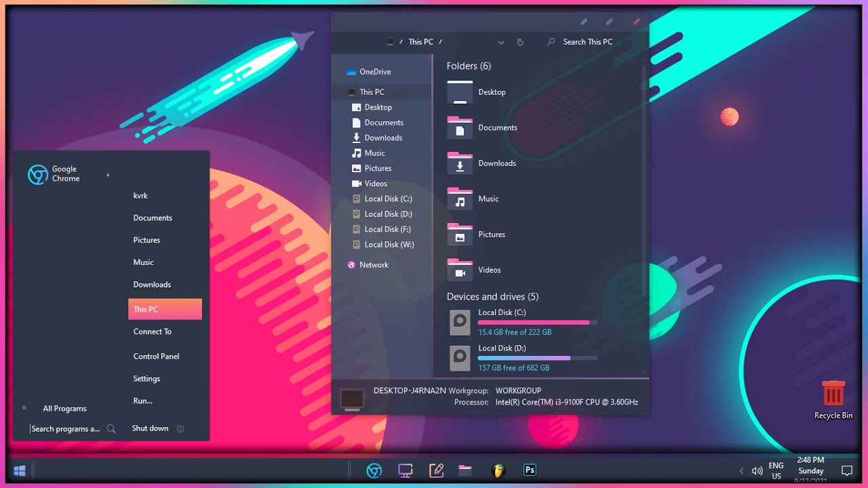Image resolution: width=868 pixels, height=488 pixels.
Task: Click Local Disk (C:) pink usage bar
Action: click(537, 323)
